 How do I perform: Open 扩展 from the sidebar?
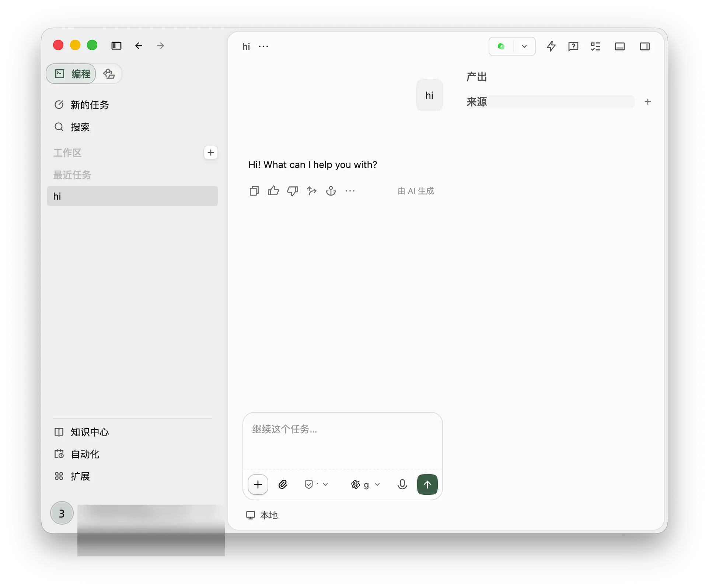(72, 476)
